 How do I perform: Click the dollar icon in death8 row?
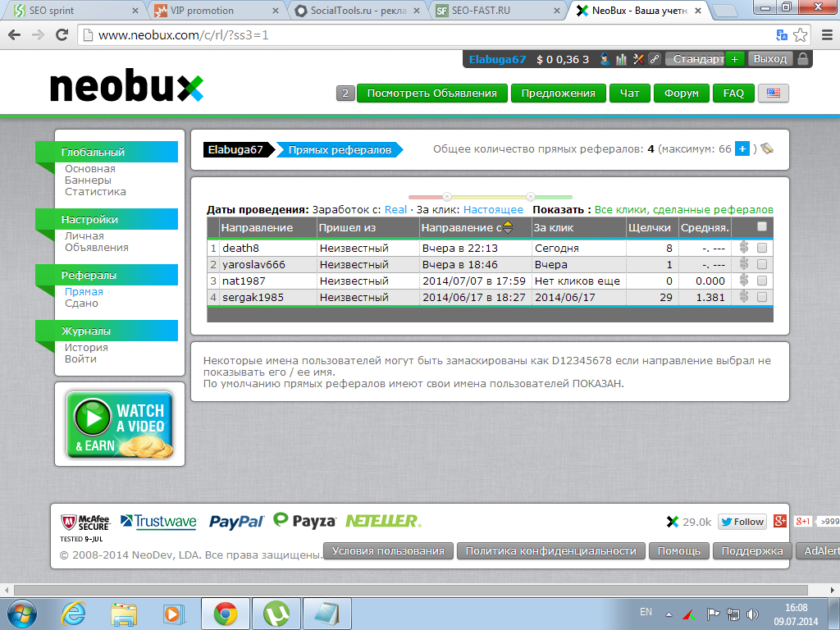tap(743, 248)
